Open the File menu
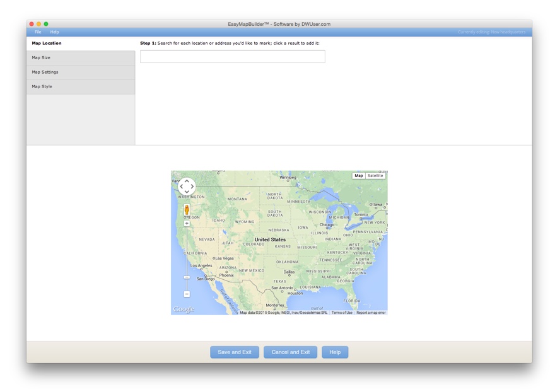The width and height of the screenshot is (555, 392). (x=37, y=30)
